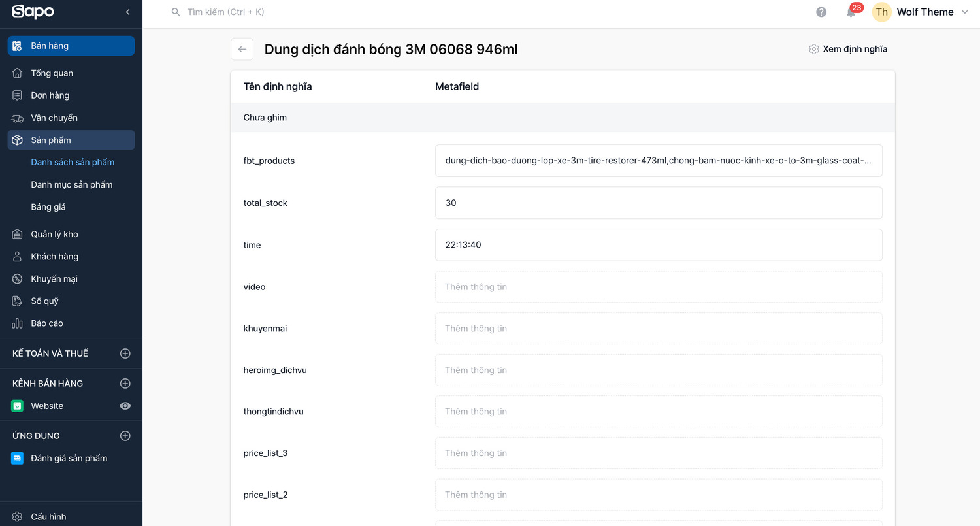Open Khách hàng menu item
Screen dimensions: 980x526
(71, 256)
